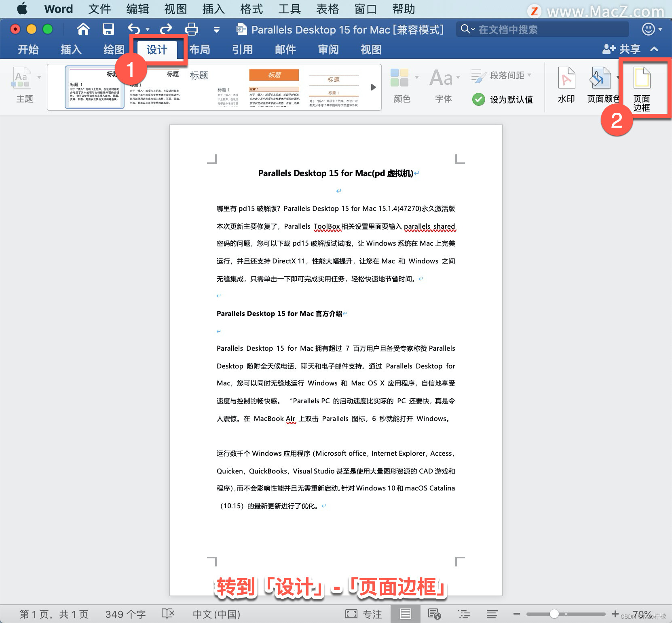Click the Share (共享) button
The height and width of the screenshot is (623, 672).
(x=621, y=49)
